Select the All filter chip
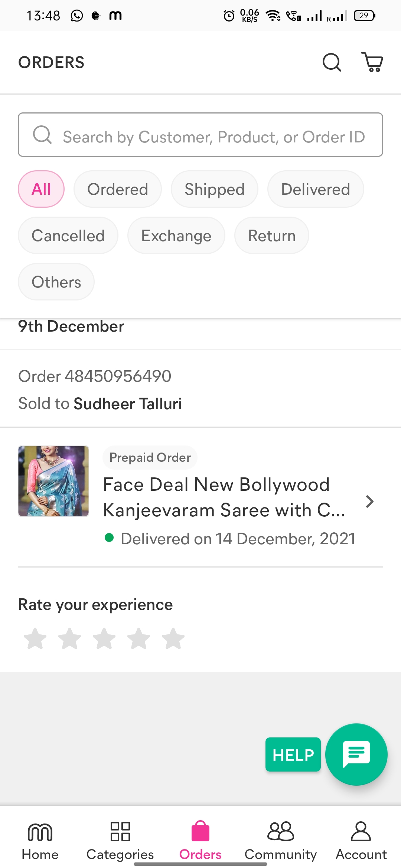 pyautogui.click(x=41, y=189)
